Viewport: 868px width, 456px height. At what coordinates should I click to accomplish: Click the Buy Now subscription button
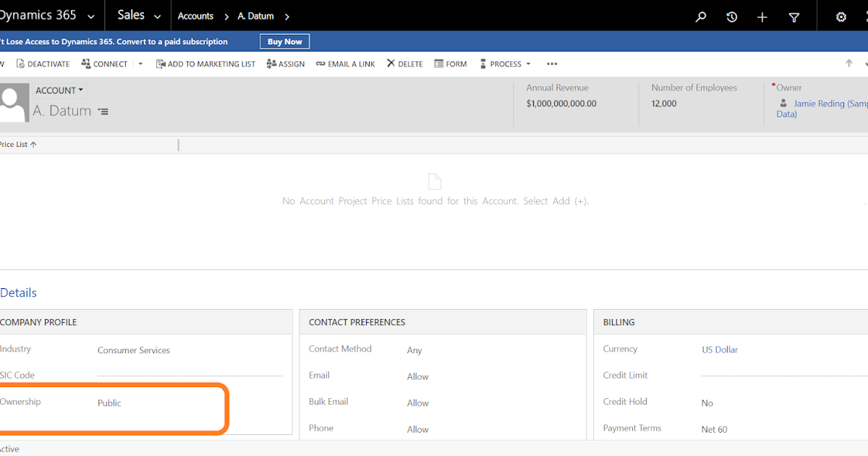tap(284, 41)
